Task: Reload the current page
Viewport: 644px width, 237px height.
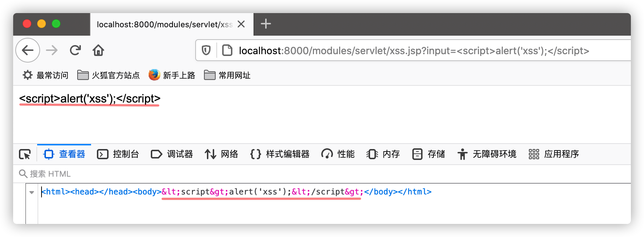Action: pos(75,50)
